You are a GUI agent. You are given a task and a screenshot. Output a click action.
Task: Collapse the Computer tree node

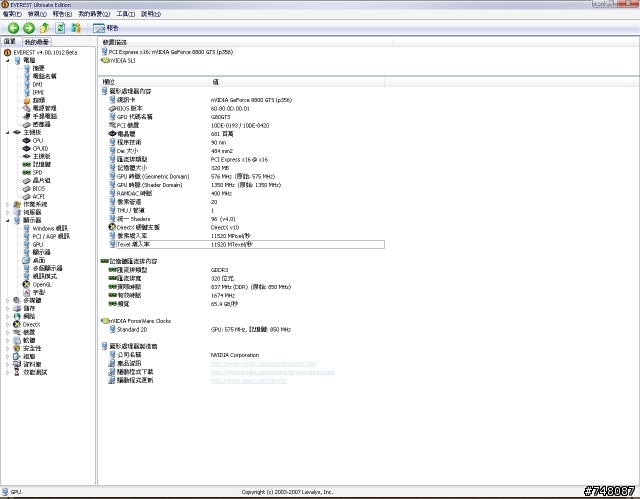pos(7,60)
